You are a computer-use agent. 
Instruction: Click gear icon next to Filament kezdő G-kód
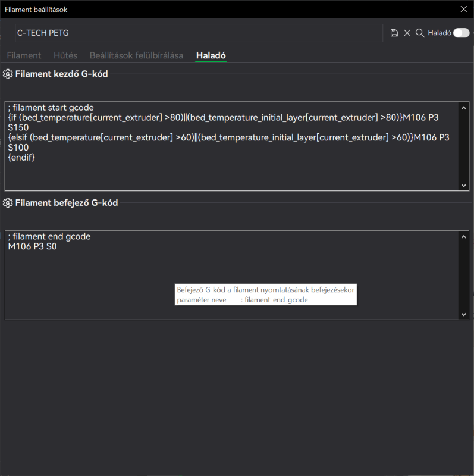[x=8, y=74]
